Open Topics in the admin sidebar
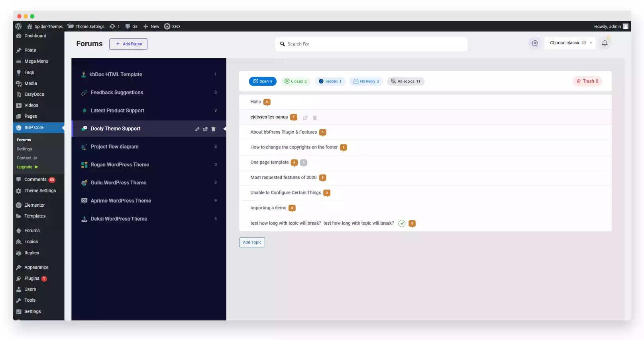The height and width of the screenshot is (340, 644). click(x=31, y=242)
